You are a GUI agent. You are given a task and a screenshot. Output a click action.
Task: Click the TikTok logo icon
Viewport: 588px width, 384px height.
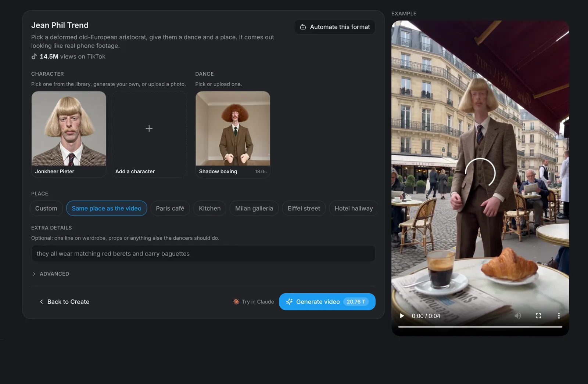pyautogui.click(x=34, y=57)
